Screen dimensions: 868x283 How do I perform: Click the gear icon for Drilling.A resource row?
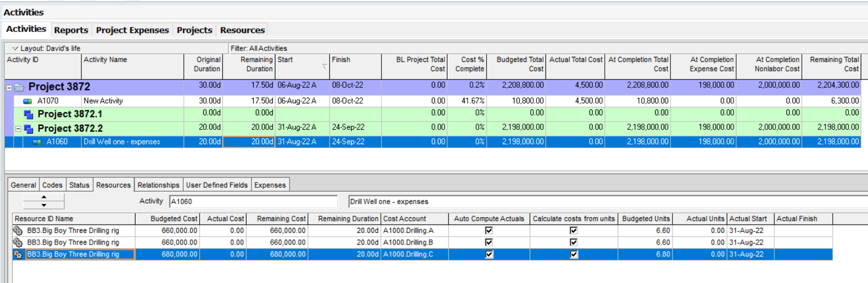coord(18,230)
